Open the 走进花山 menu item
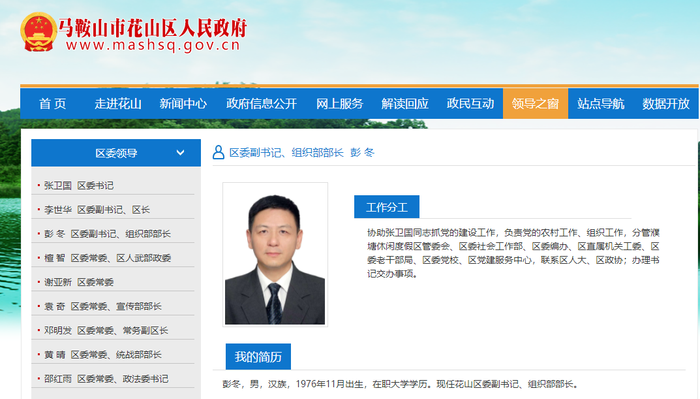This screenshot has width=700, height=399. (x=118, y=104)
